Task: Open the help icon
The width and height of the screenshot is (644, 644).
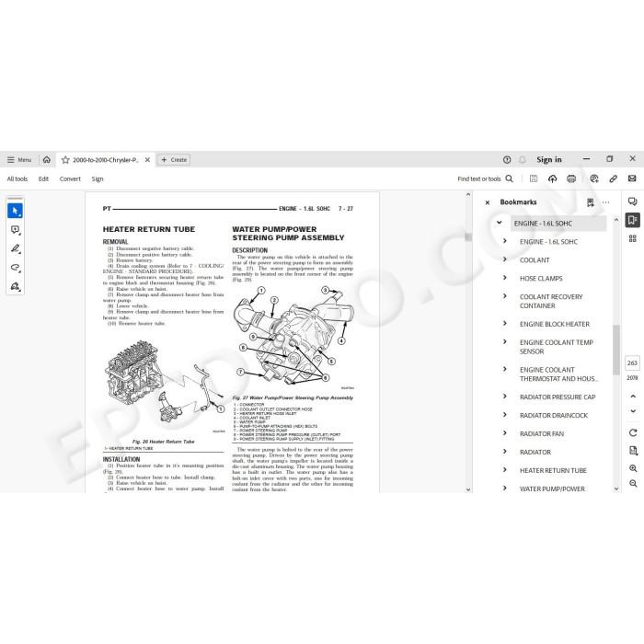Action: tap(507, 160)
